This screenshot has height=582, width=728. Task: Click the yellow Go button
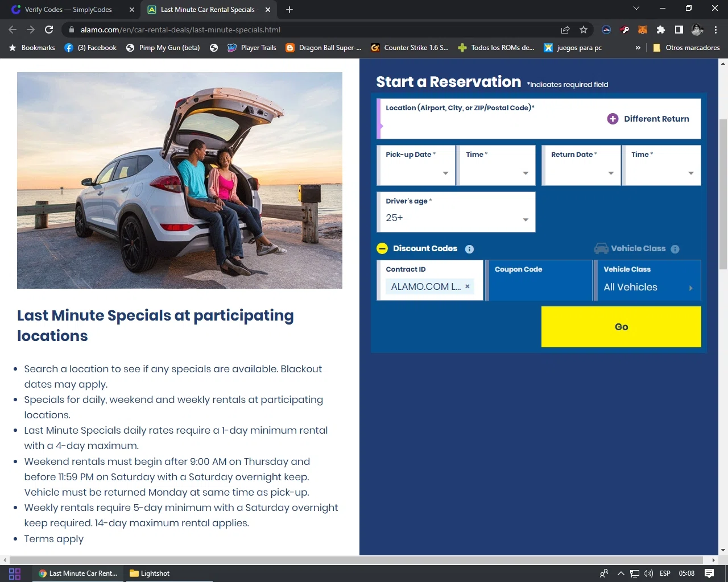pos(621,327)
